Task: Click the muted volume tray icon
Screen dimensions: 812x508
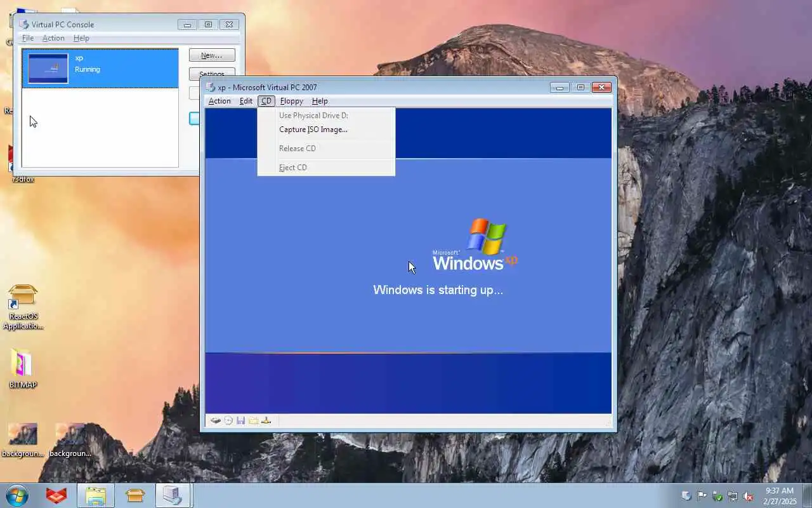Action: tap(748, 496)
